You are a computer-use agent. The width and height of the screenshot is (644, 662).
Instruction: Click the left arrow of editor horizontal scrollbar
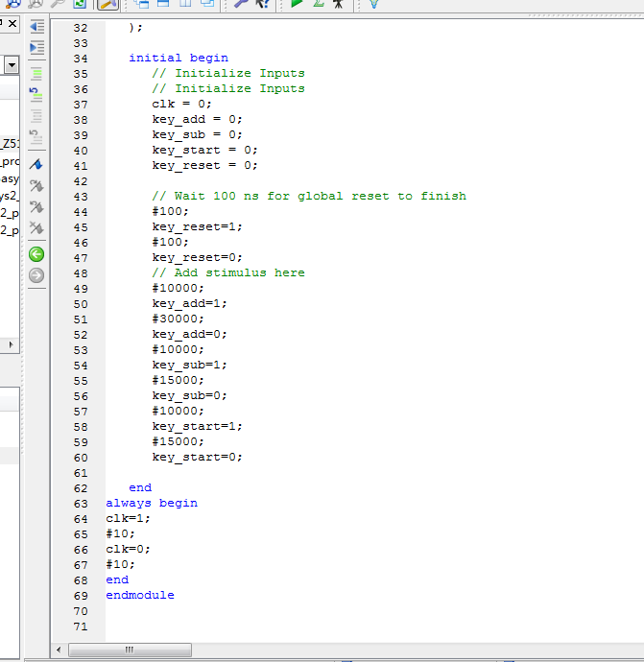60,650
